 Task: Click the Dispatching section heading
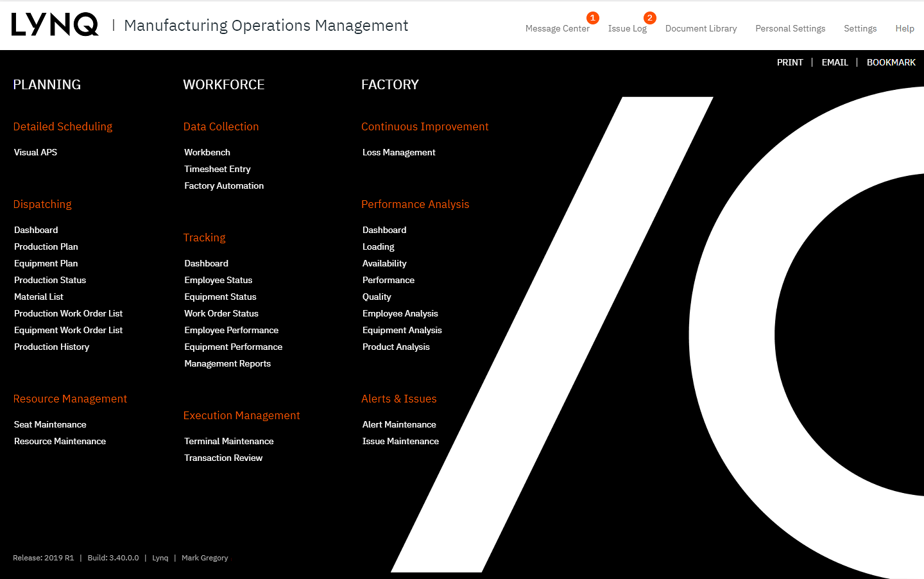[42, 204]
